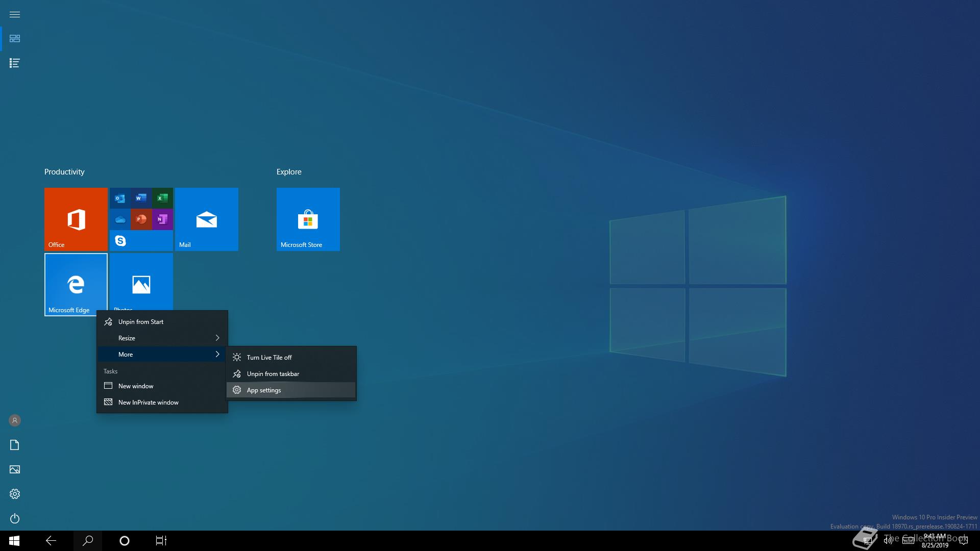Open Task View from taskbar
This screenshot has width=980, height=551.
pos(161,541)
